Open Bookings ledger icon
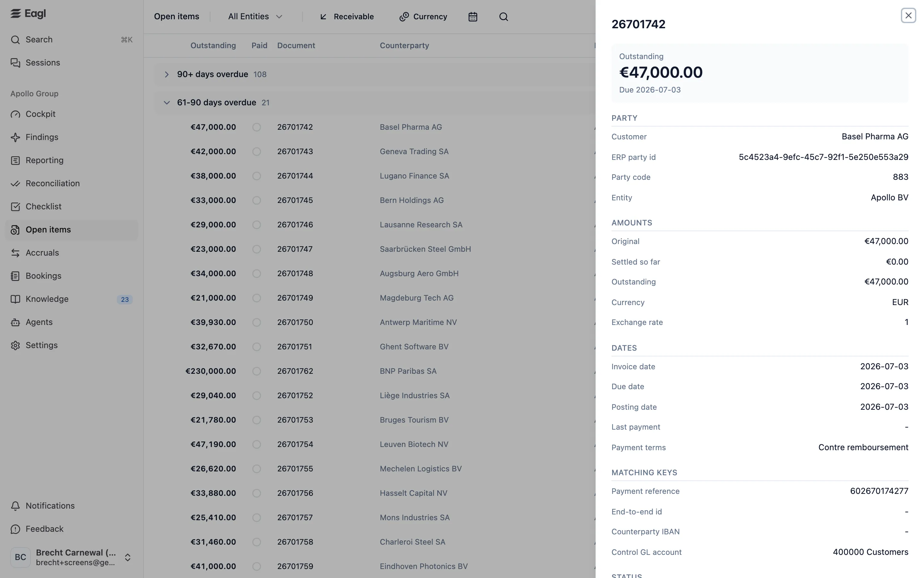Screen dimensions: 924x578 point(15,276)
